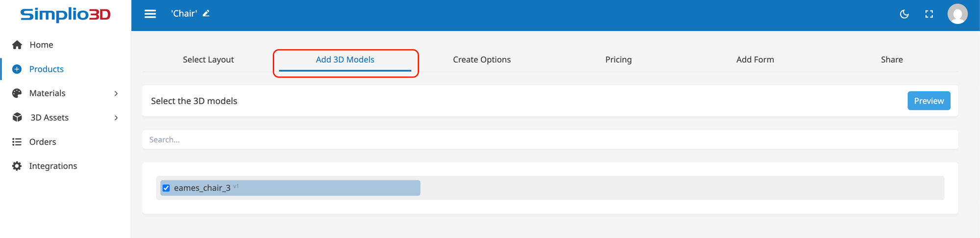Enter fullscreen with the expand icon
The height and width of the screenshot is (238, 980).
929,14
